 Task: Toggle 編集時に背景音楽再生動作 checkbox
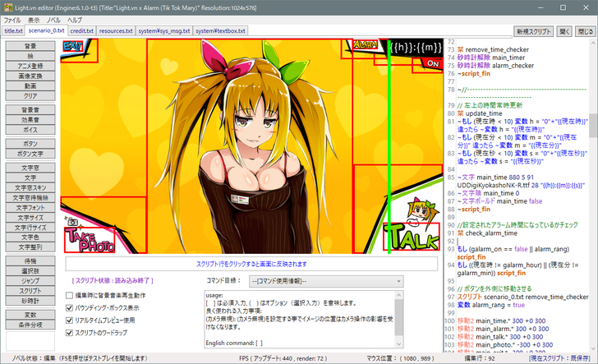[69, 295]
